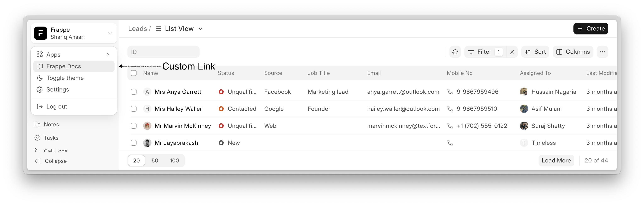
Task: Open the three-dots more options menu
Action: click(x=602, y=52)
